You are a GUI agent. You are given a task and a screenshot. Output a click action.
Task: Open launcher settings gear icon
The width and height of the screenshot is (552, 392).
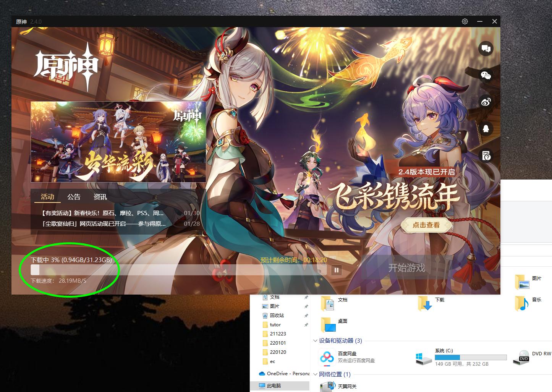[465, 21]
